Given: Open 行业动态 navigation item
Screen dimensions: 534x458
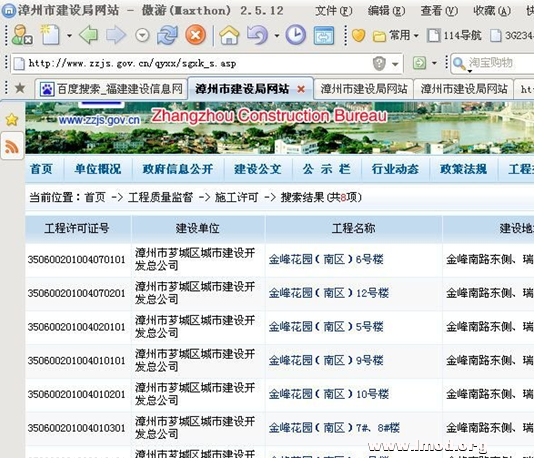Looking at the screenshot, I should click(x=395, y=169).
